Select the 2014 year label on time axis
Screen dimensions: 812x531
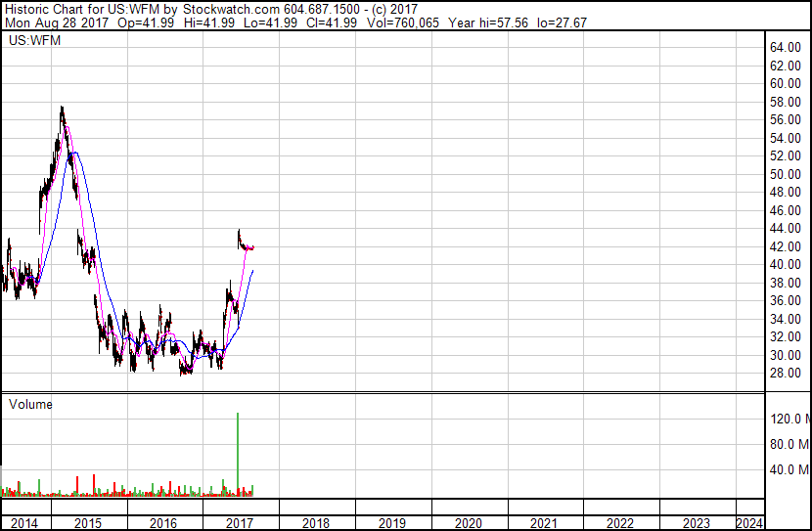(x=24, y=523)
